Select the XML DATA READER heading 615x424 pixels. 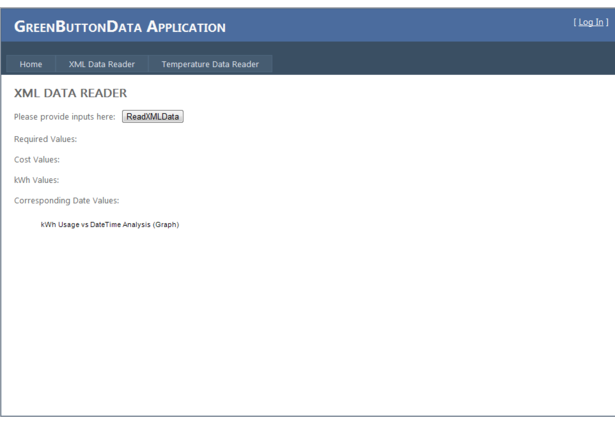pos(71,93)
